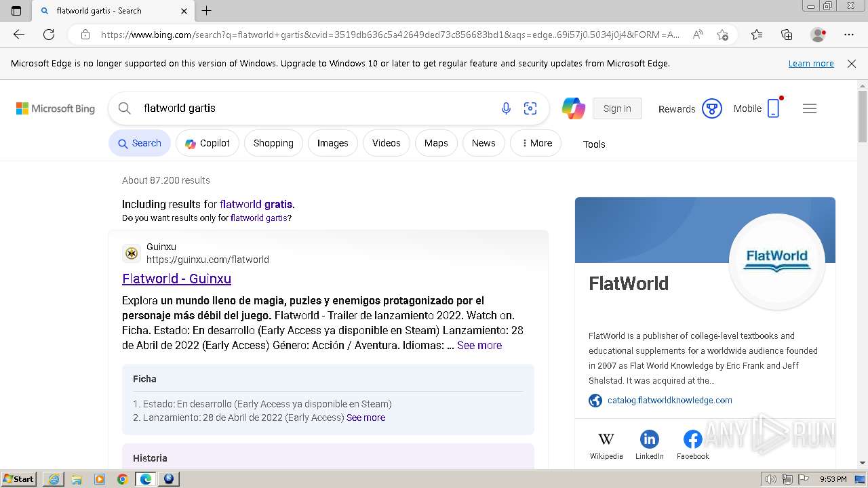Open Edge Settings and more menu
Screen dimensions: 868x488
(x=849, y=35)
